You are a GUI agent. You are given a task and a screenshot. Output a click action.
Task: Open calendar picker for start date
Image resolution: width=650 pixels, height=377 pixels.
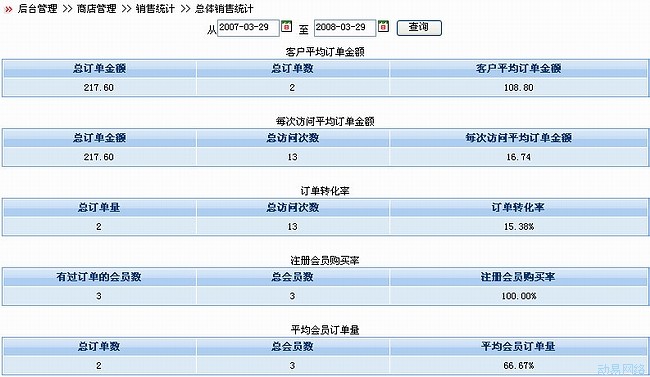[x=286, y=26]
